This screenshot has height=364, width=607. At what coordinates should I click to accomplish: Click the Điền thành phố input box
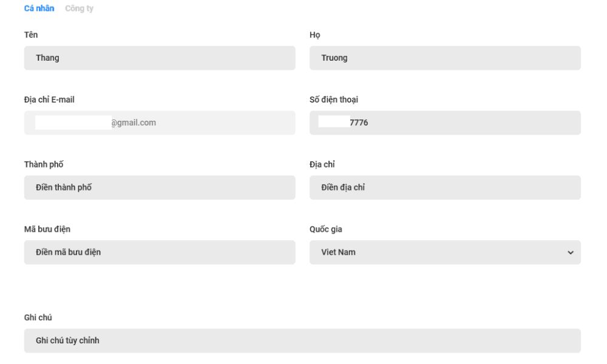click(x=160, y=187)
